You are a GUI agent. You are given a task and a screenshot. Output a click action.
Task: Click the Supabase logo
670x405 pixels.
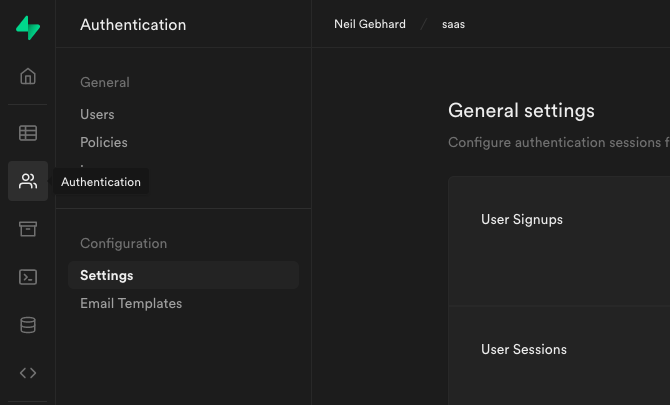click(x=28, y=28)
